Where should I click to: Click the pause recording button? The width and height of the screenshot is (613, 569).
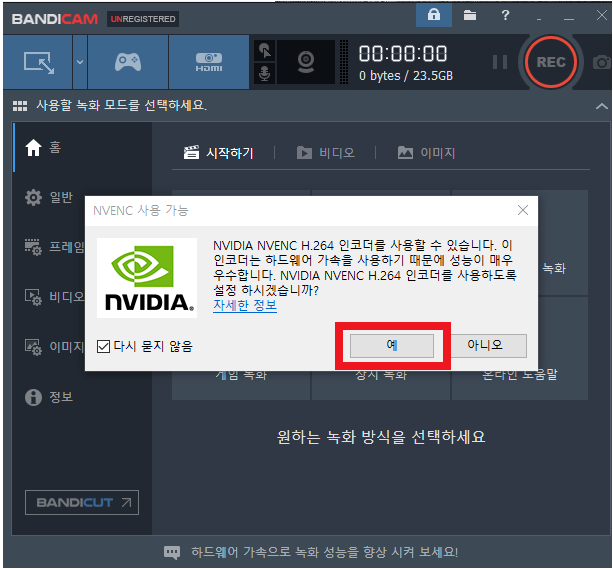500,62
